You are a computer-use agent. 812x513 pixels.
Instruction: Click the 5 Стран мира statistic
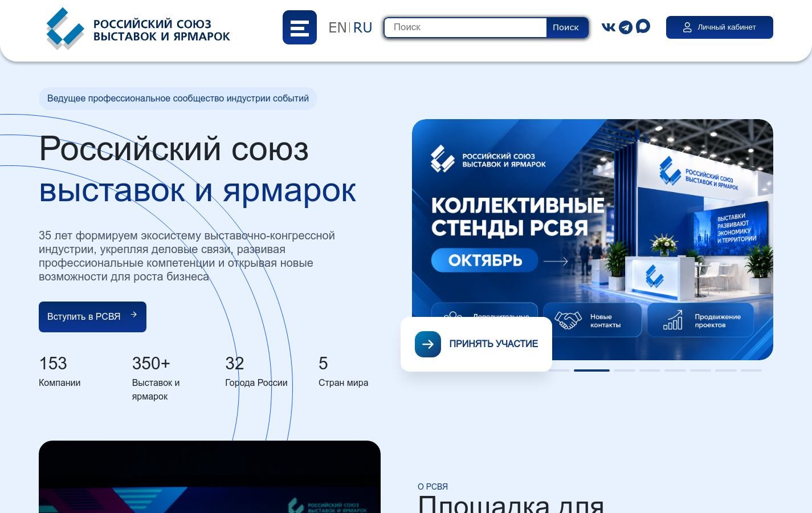click(344, 371)
